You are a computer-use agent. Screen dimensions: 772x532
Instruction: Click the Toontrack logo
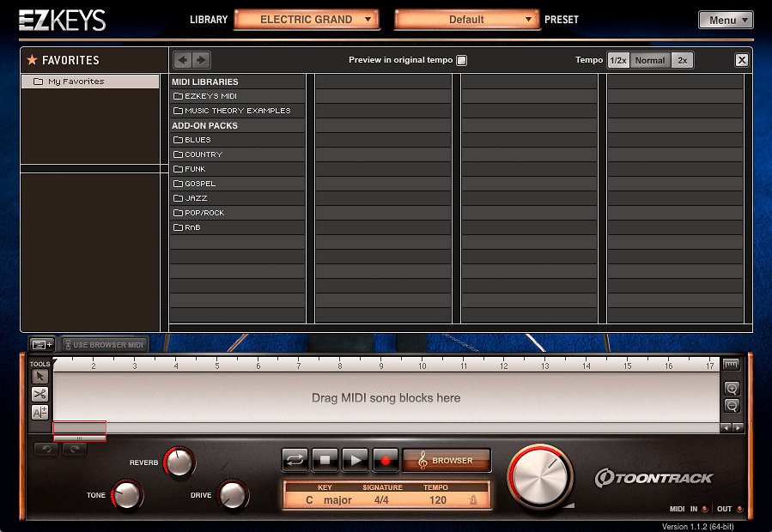pyautogui.click(x=653, y=478)
